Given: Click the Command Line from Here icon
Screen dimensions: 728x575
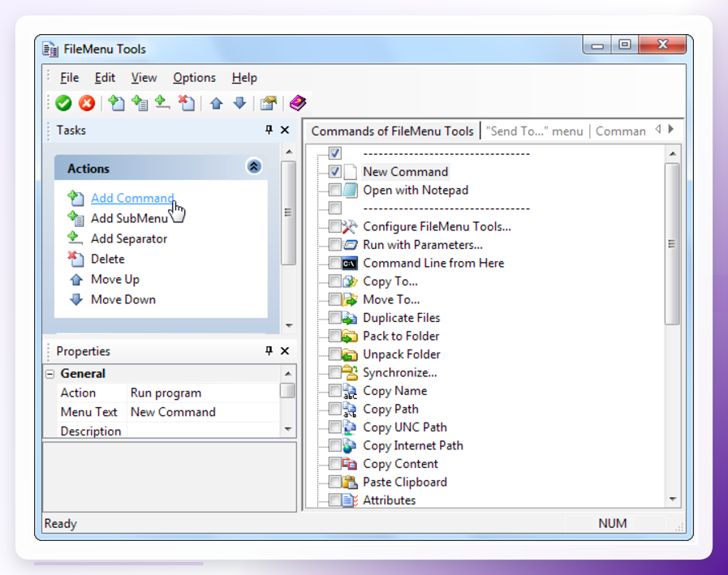Looking at the screenshot, I should (x=350, y=264).
